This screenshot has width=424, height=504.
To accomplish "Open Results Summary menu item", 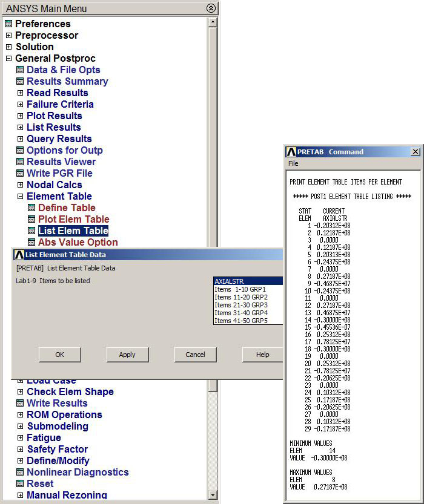I will click(x=67, y=81).
